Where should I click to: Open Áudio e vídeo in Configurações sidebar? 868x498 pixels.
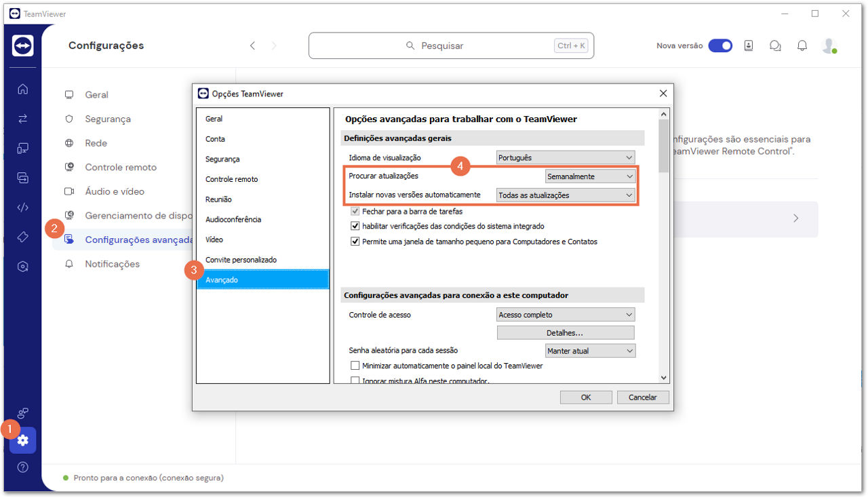click(115, 191)
